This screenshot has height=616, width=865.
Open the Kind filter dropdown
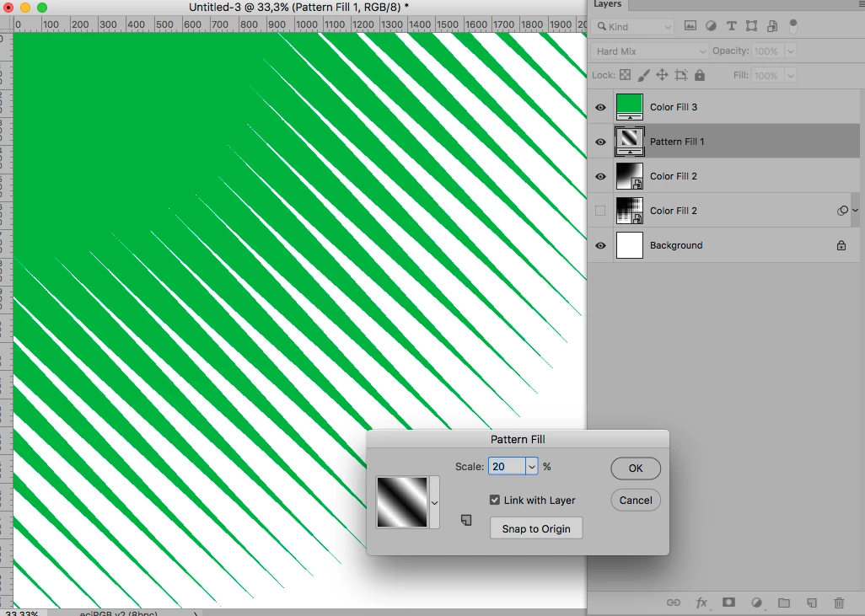coord(633,26)
